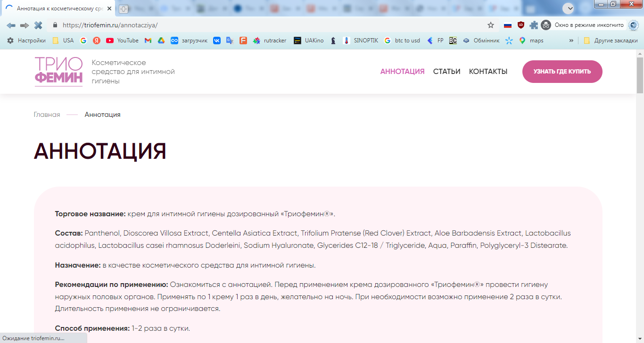The image size is (644, 343).
Task: Open the Настройки bookmark
Action: (x=26, y=41)
